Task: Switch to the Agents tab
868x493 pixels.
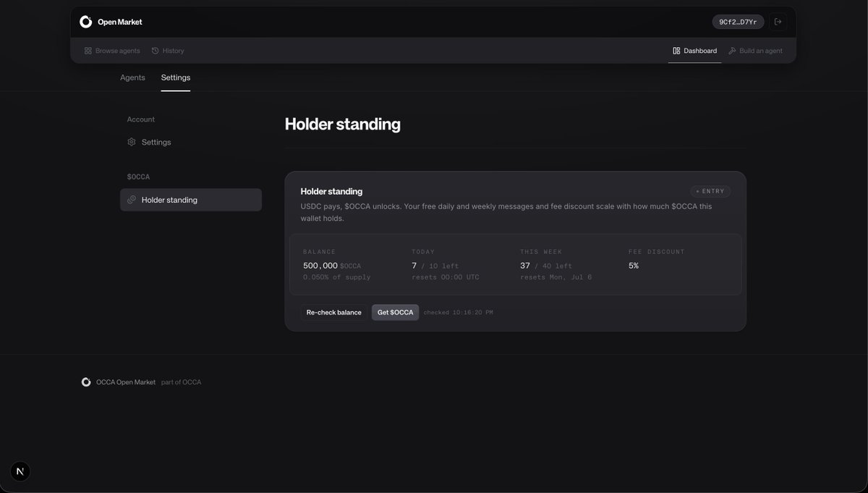Action: click(132, 77)
